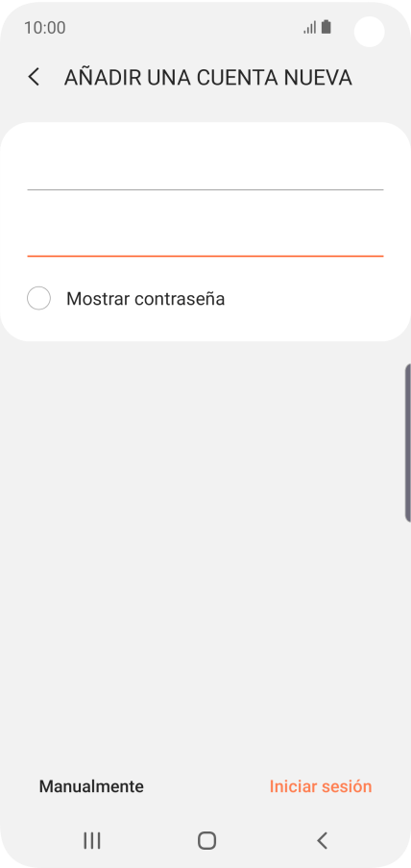Tap the battery status icon
This screenshot has width=411, height=868.
coord(326,27)
